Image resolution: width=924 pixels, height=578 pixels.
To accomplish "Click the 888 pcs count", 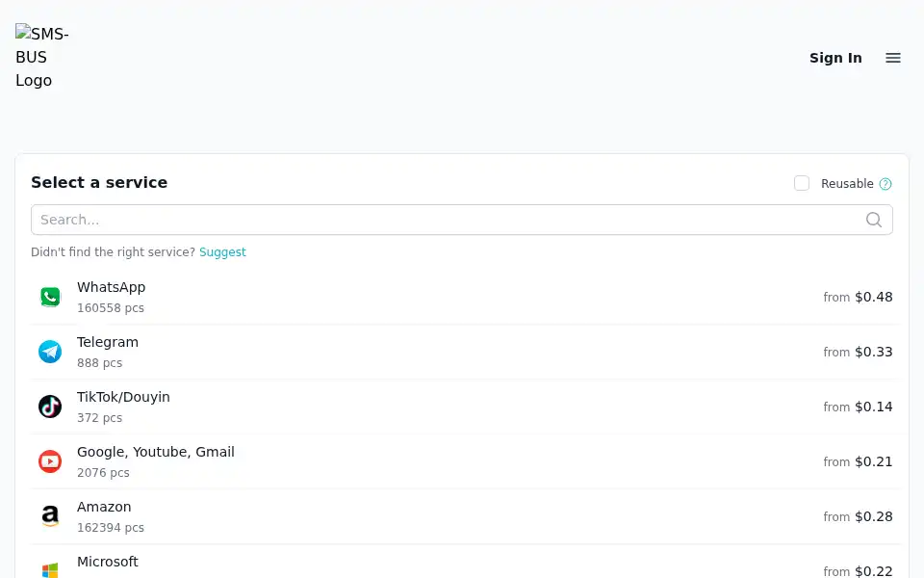I will click(99, 363).
